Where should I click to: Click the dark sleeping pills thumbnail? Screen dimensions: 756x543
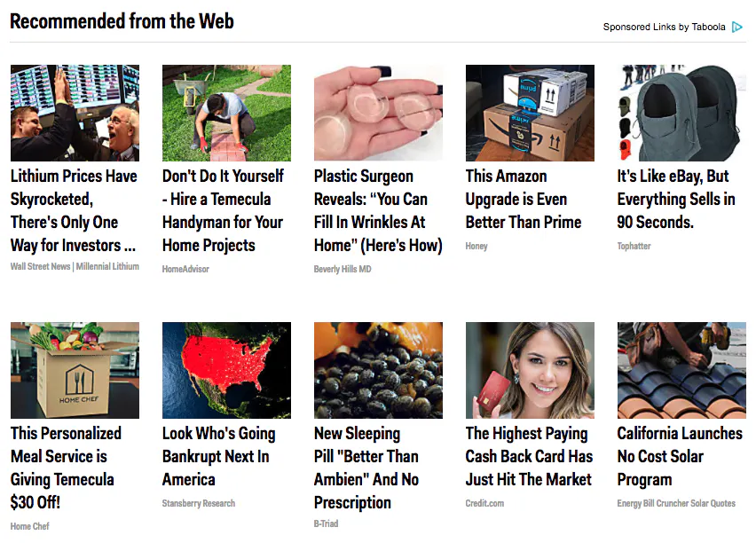[x=378, y=370]
